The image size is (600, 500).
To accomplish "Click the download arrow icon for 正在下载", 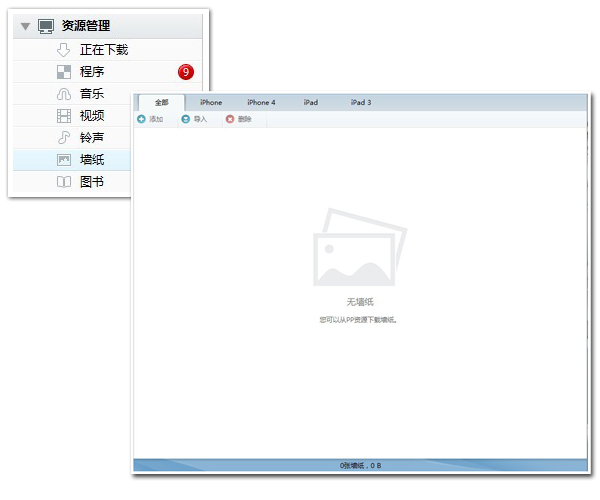I will click(64, 50).
